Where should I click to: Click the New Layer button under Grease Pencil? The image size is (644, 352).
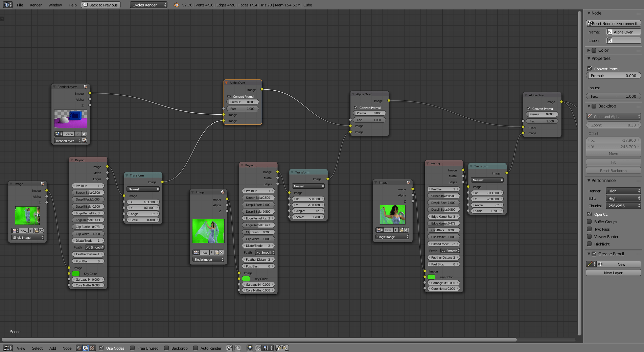[x=613, y=273]
